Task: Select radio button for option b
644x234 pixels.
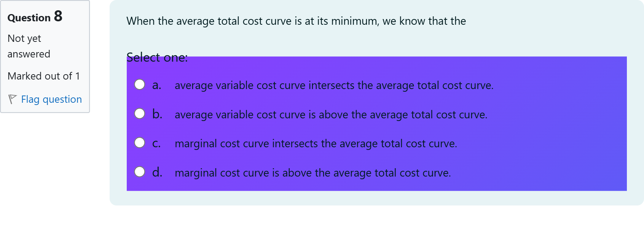Action: 140,113
